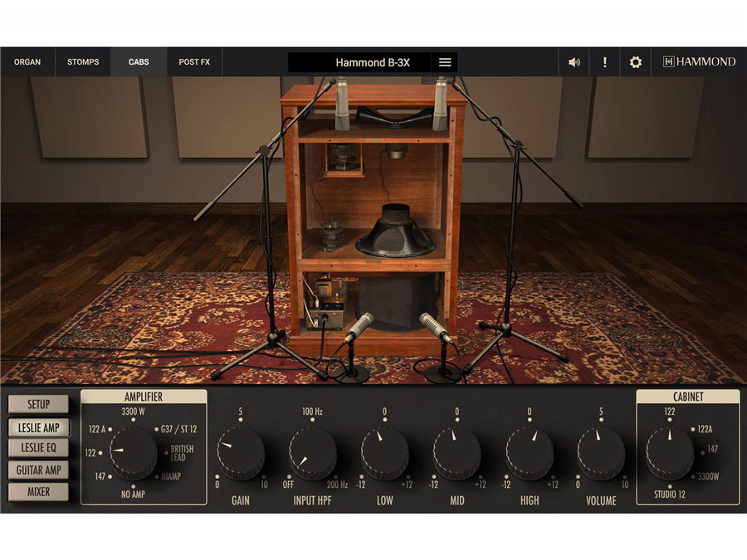
Task: Choose NO AMP on the amplifier selector
Action: click(133, 494)
